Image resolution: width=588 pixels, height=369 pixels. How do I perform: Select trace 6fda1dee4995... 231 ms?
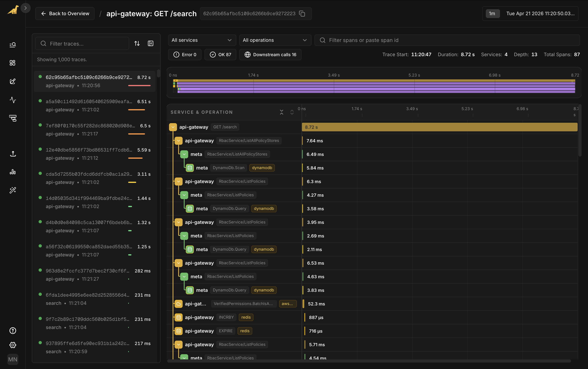95,299
